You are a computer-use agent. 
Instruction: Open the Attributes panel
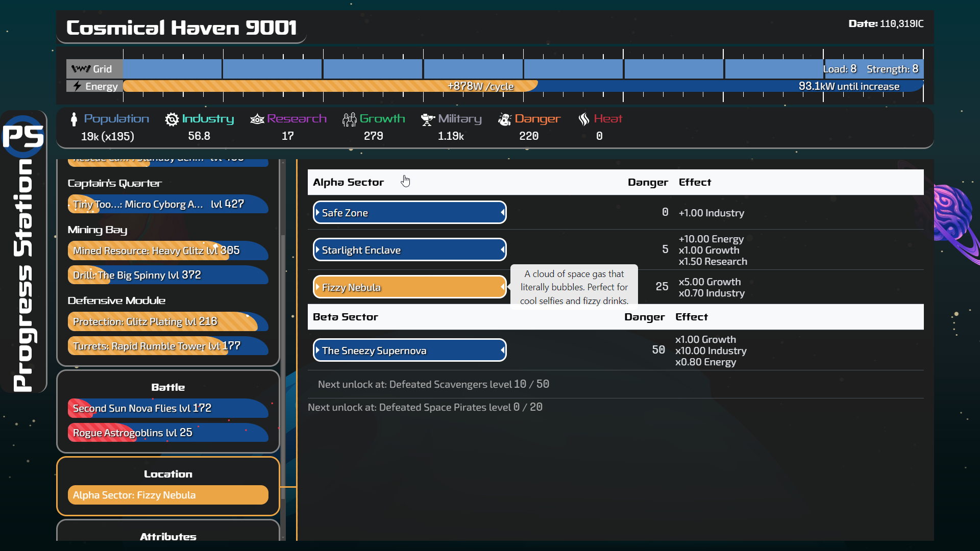pos(168,536)
